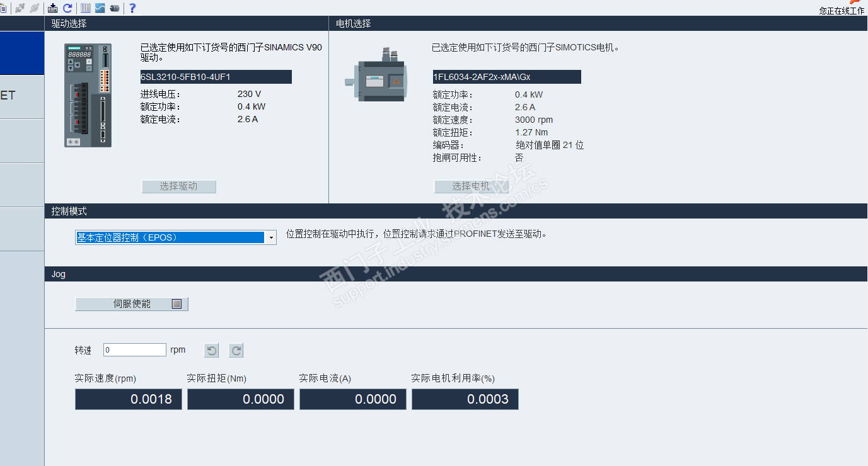Viewport: 868px width, 466px height.
Task: Click the 1.27 Nm rated torque value
Action: tap(531, 133)
